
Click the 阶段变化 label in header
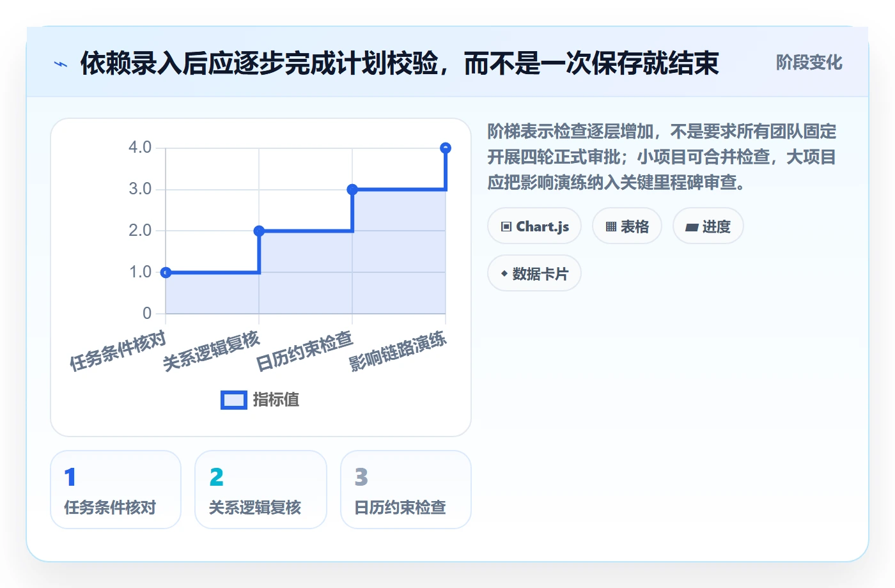click(x=809, y=63)
